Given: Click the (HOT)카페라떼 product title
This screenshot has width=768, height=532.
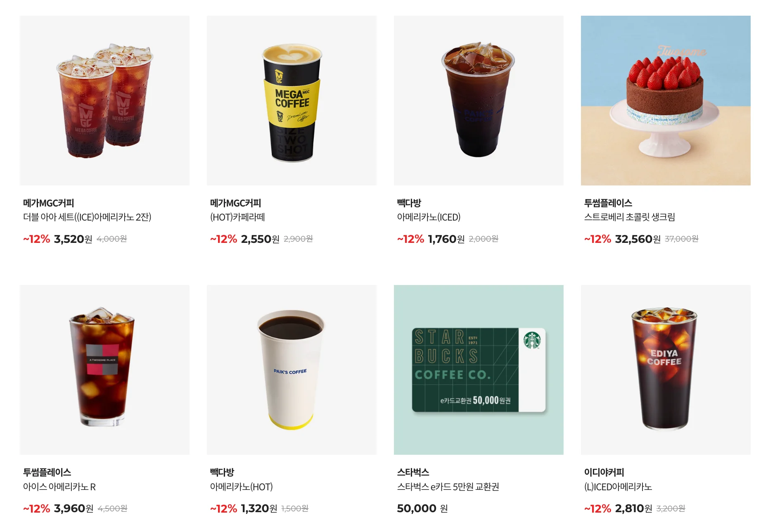Looking at the screenshot, I should tap(237, 217).
